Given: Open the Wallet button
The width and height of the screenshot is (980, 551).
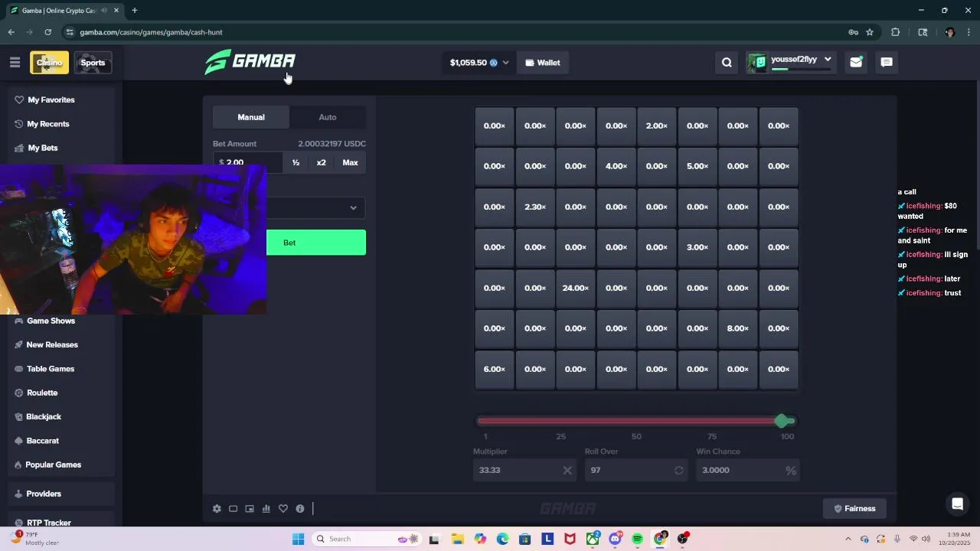Looking at the screenshot, I should coord(543,63).
